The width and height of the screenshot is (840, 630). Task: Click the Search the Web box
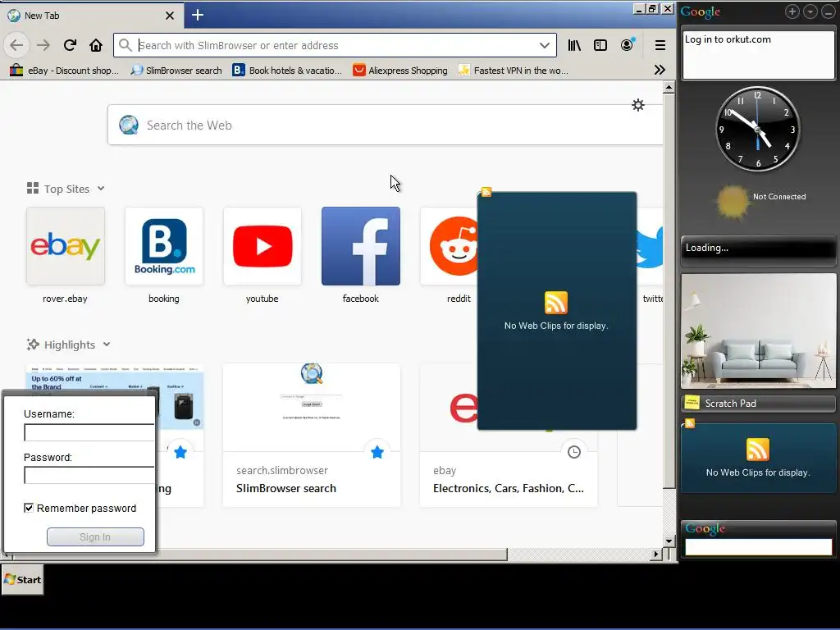coord(386,125)
